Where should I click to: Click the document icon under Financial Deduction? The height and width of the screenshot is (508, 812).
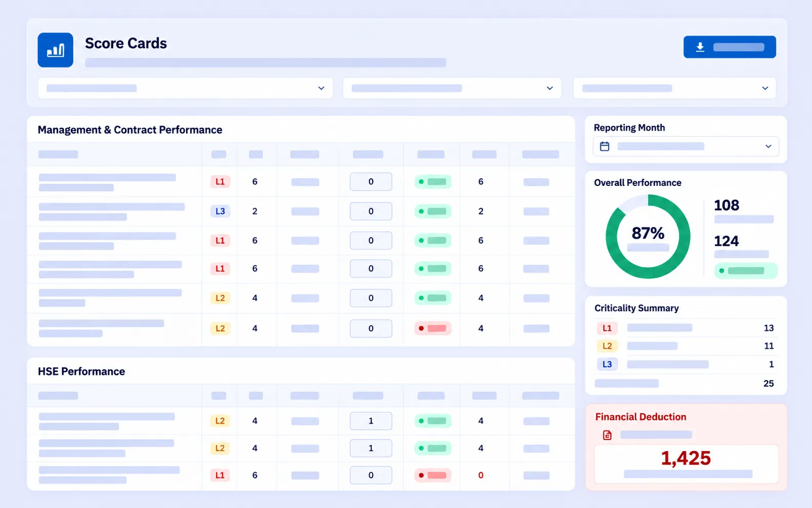[607, 435]
